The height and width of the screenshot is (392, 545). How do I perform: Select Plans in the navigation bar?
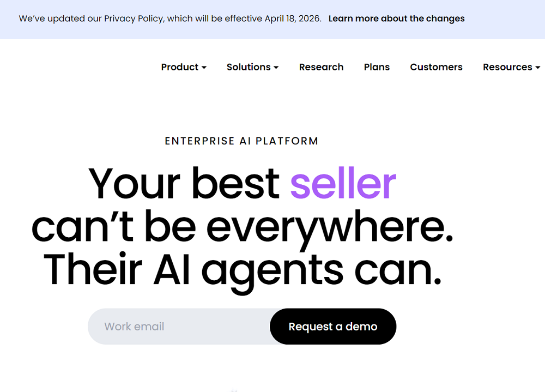(377, 67)
